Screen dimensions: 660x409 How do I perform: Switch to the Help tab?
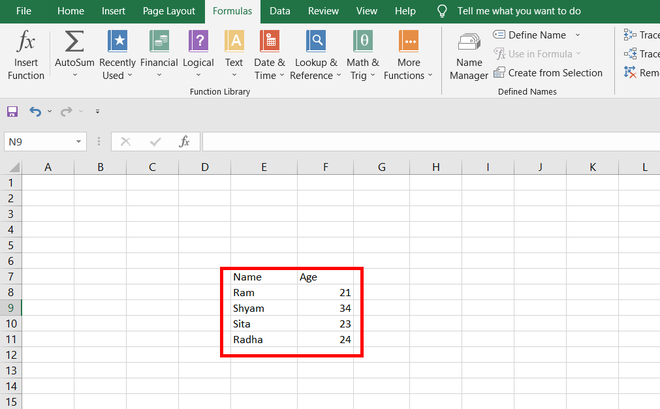pos(405,11)
